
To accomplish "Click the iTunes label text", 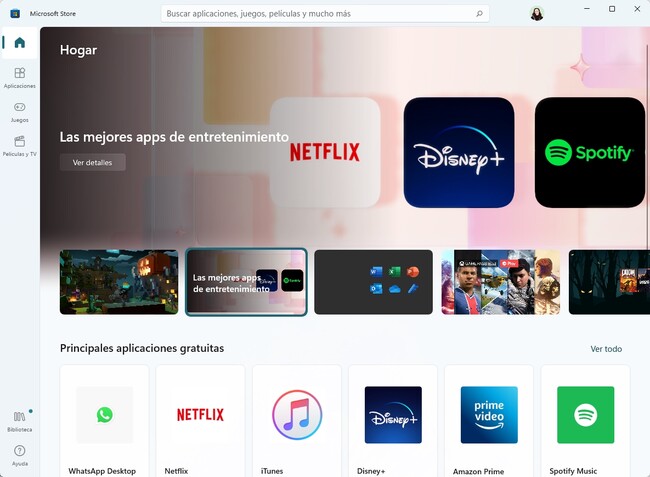I will (x=272, y=471).
